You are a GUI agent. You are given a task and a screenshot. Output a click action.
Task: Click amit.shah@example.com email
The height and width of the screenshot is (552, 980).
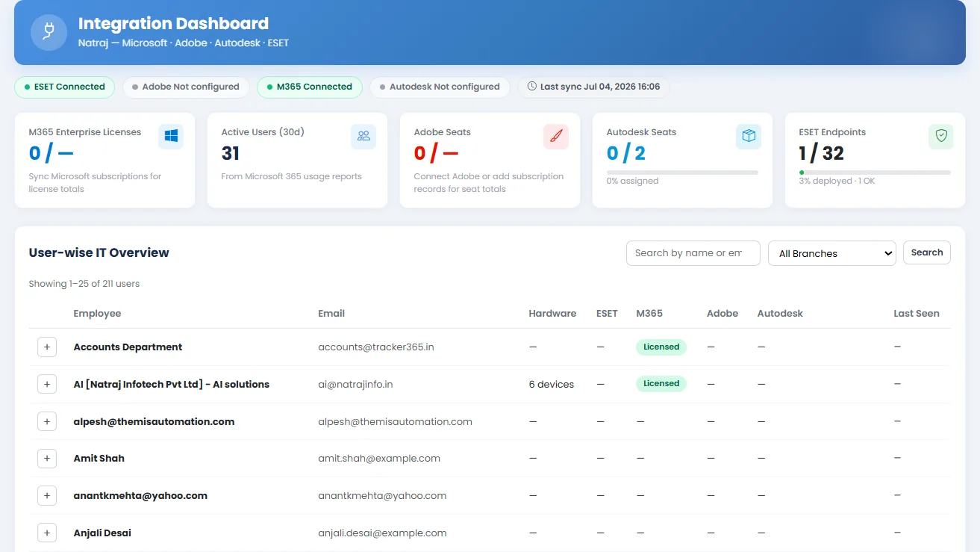(x=379, y=459)
